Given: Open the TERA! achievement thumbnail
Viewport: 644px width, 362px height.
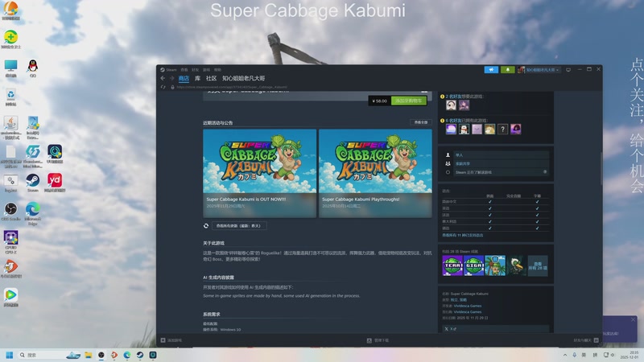Looking at the screenshot, I should click(452, 265).
